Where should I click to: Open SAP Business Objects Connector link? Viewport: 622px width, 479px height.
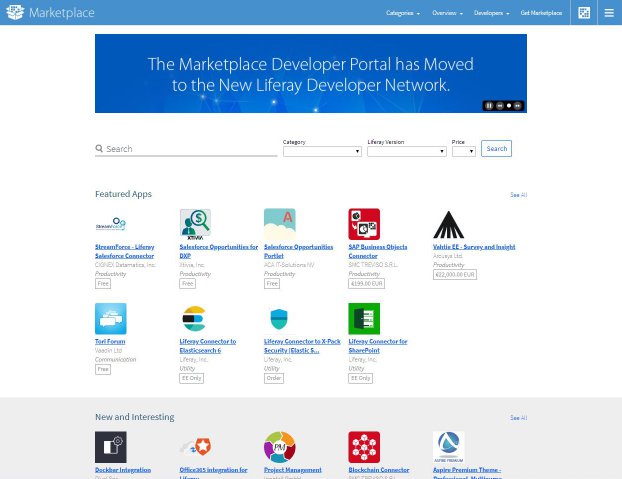(x=378, y=251)
